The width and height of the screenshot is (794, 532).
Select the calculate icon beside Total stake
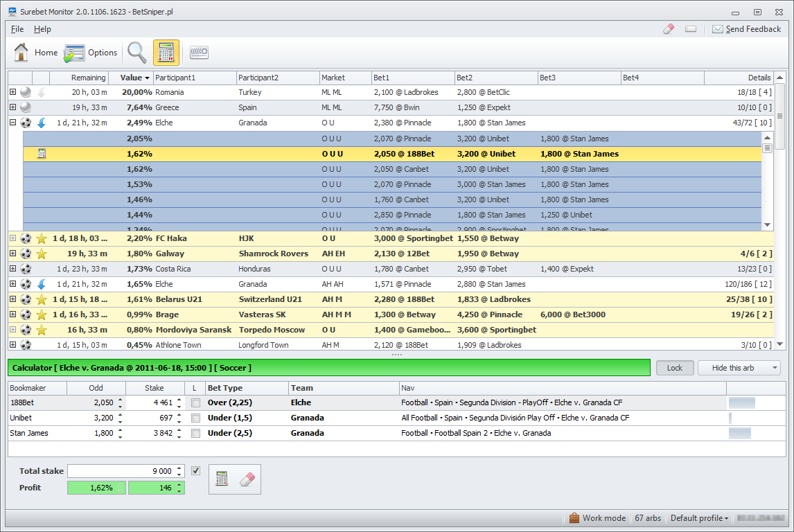tap(222, 479)
